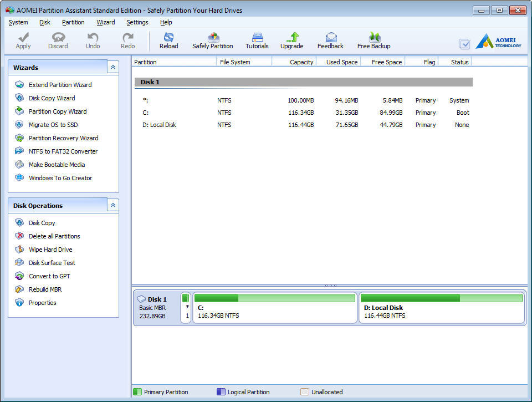The image size is (532, 402).
Task: Open disk Properties in Disk Operations
Action: coord(43,303)
